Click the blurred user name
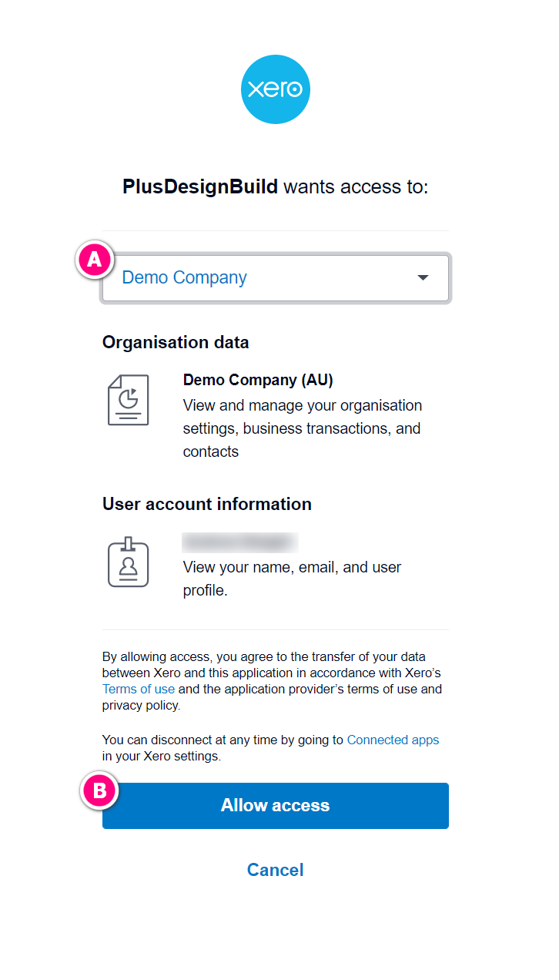The image size is (559, 980). [x=239, y=542]
